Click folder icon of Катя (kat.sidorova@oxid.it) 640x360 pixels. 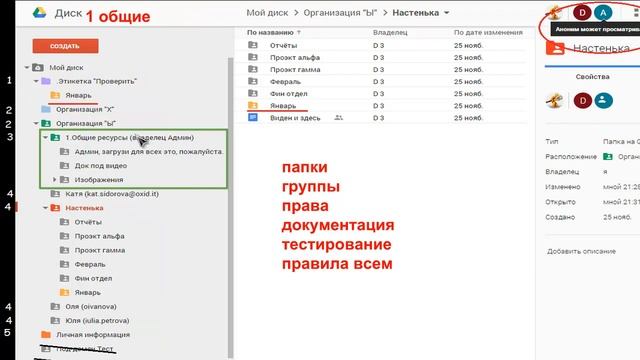(55, 194)
